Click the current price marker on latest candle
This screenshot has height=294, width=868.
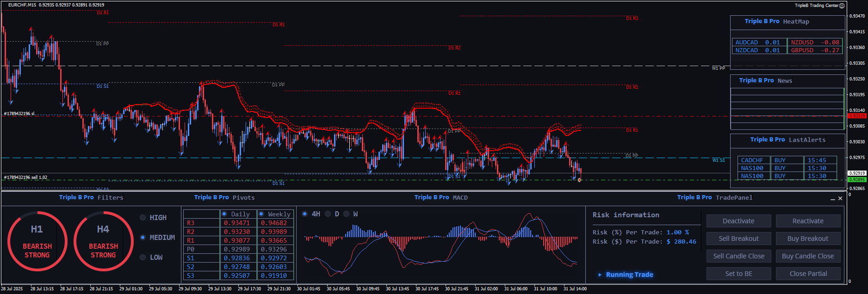click(579, 180)
